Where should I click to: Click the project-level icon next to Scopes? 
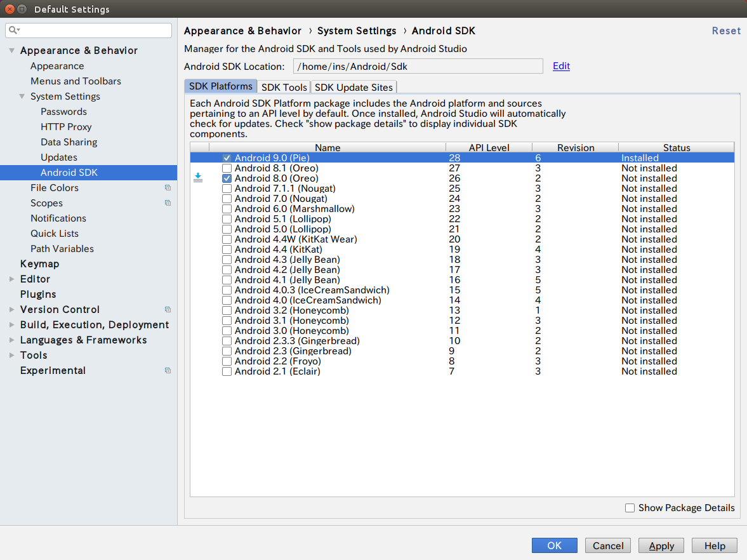[168, 203]
